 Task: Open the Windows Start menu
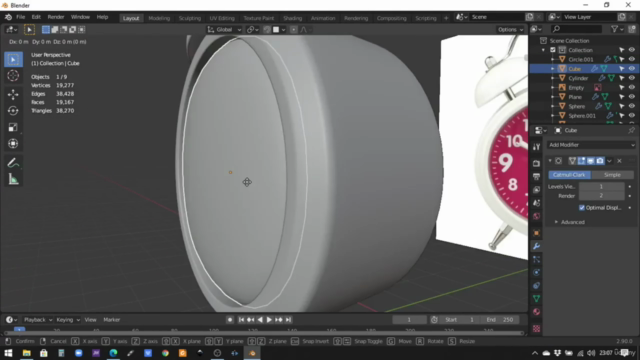coord(8,353)
